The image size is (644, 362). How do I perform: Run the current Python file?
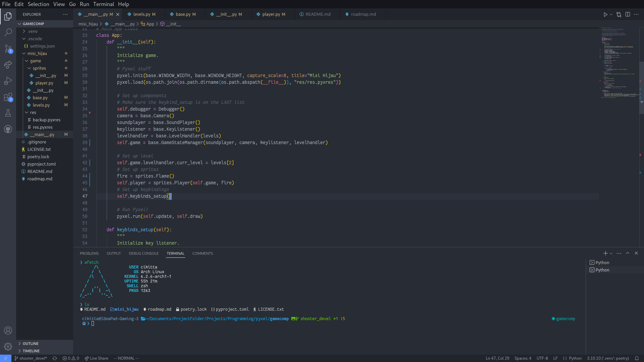pos(605,14)
